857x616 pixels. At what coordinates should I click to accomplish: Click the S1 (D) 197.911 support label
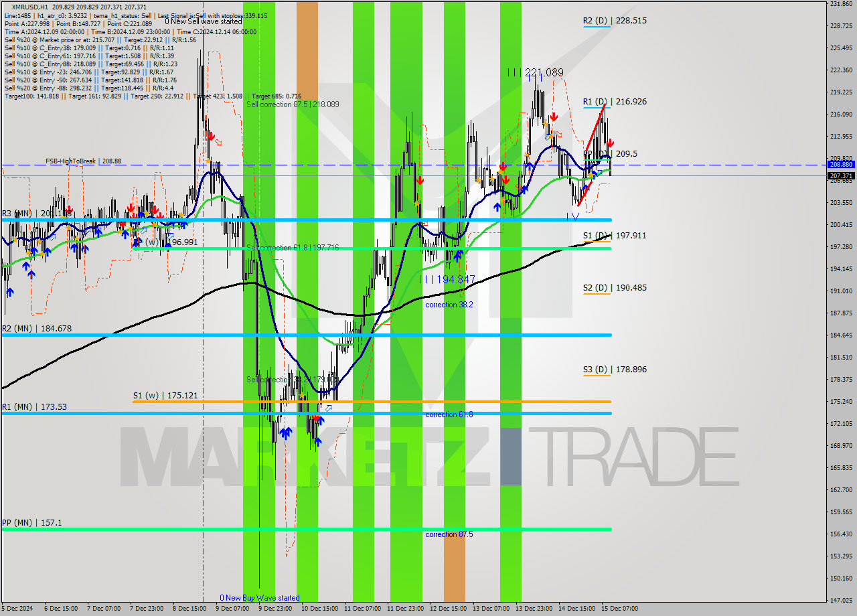click(x=614, y=236)
